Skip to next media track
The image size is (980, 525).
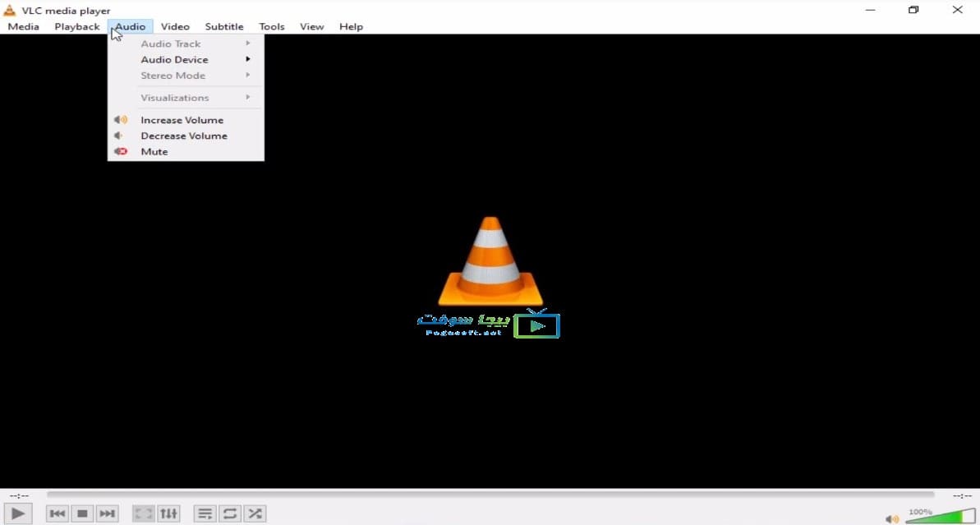(107, 513)
